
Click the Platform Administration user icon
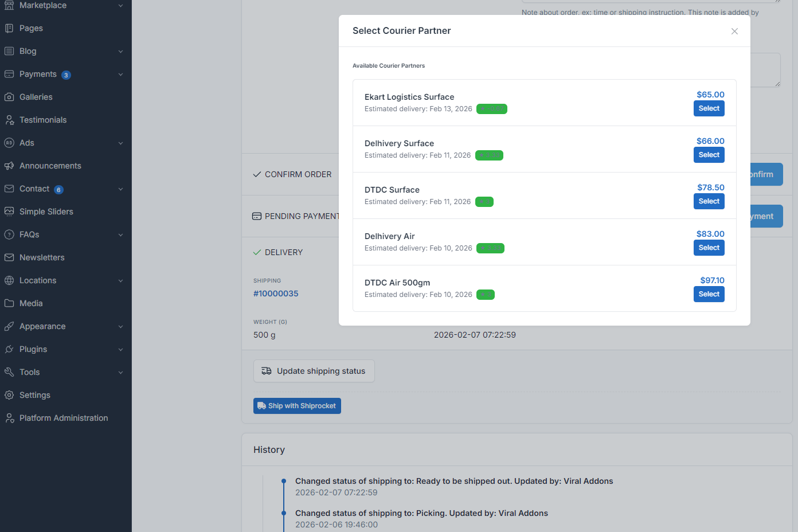9,418
